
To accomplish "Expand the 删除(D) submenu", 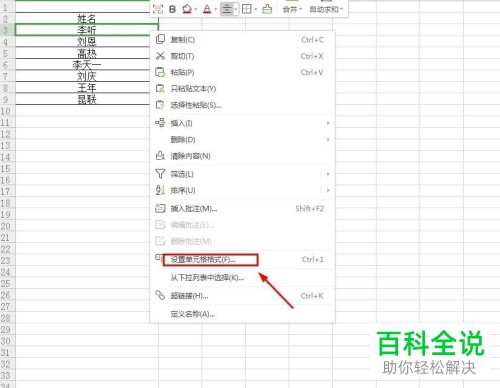I will [x=242, y=139].
